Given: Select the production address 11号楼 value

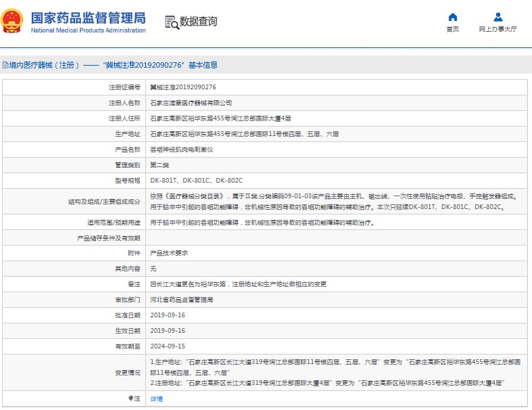Looking at the screenshot, I should click(x=244, y=134).
